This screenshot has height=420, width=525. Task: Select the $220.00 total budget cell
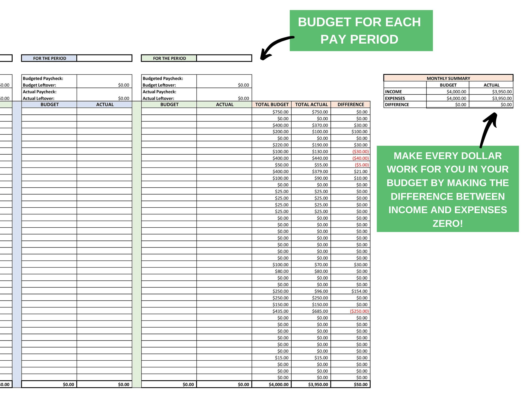(x=272, y=145)
